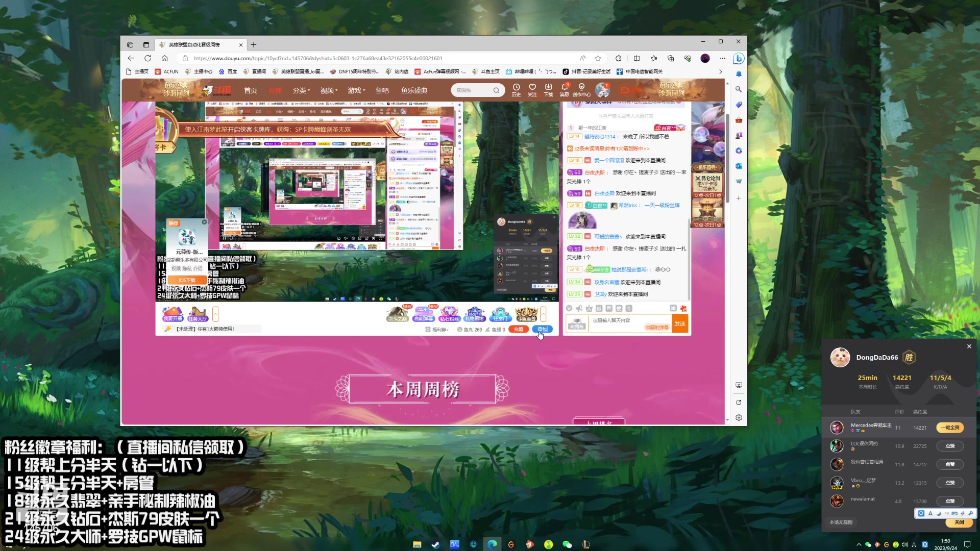
Task: Open Douyu messages (消息) bell icon
Action: pos(565,90)
